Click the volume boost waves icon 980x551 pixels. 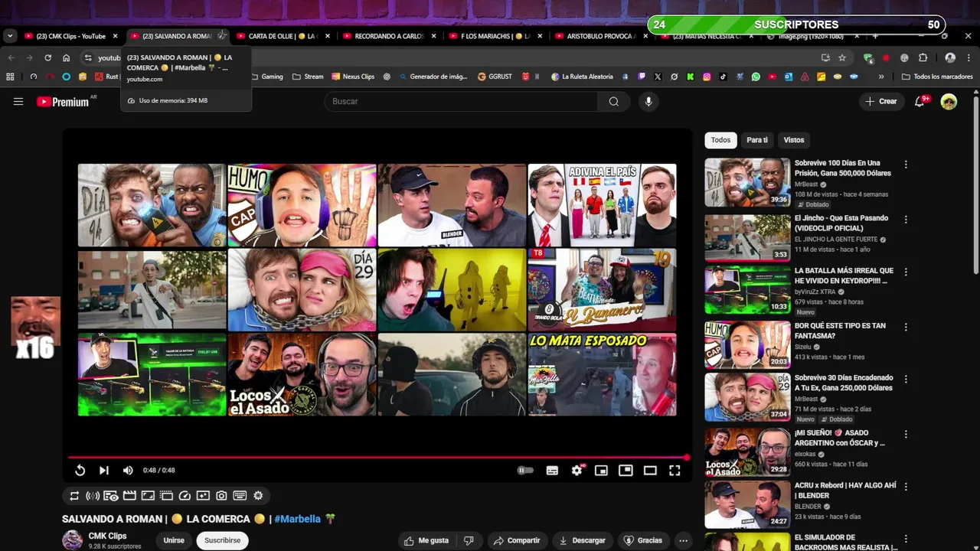pyautogui.click(x=93, y=496)
